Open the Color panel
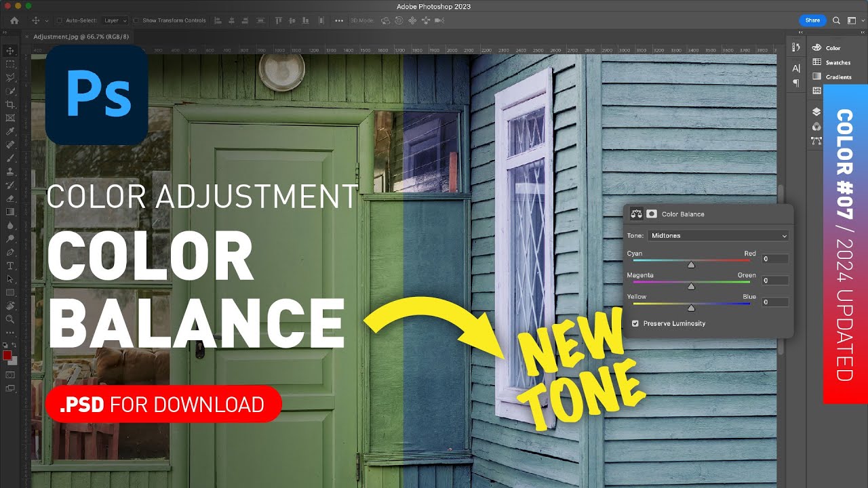This screenshot has width=868, height=488. click(x=826, y=47)
